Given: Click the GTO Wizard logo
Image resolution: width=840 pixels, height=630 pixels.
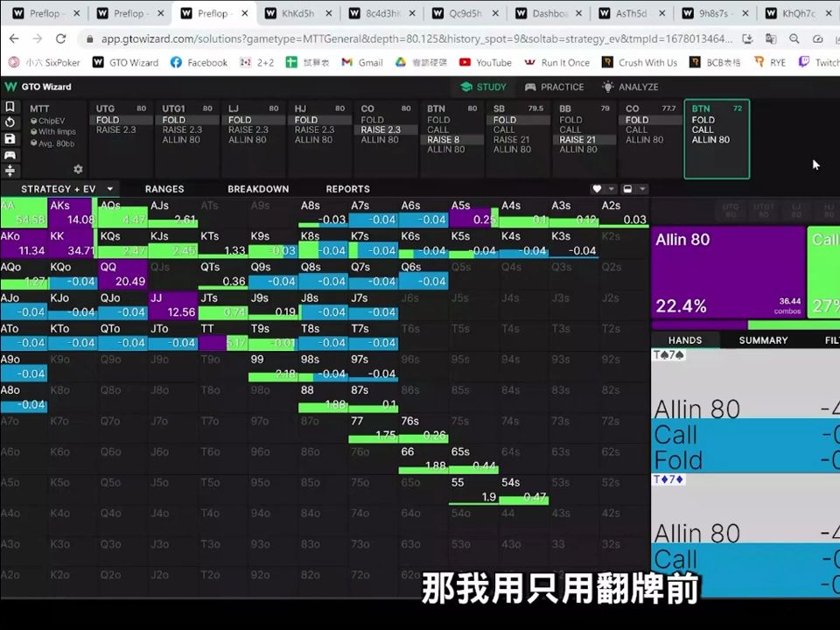Looking at the screenshot, I should click(x=38, y=87).
